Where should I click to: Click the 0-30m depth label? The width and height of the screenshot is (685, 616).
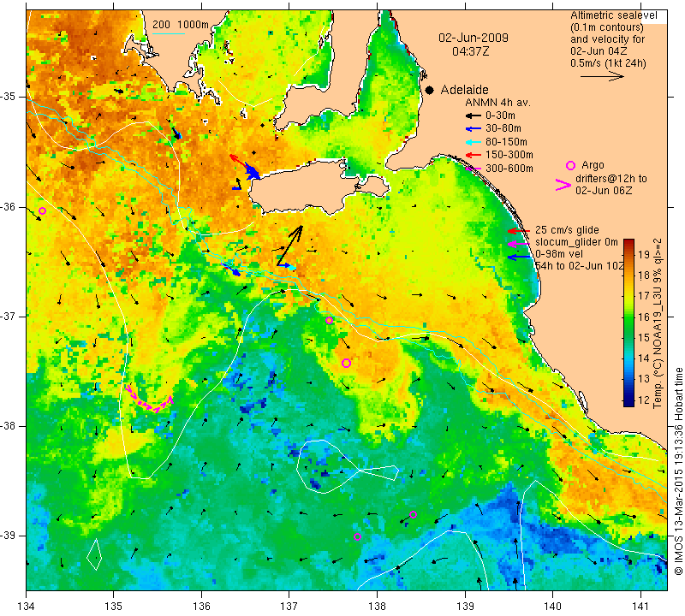click(x=500, y=115)
